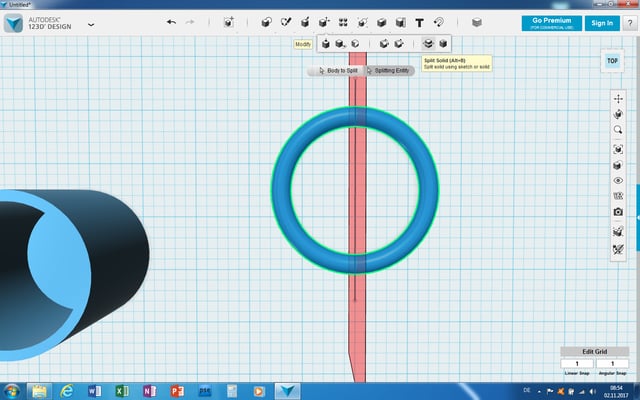Viewport: 640px width, 400px height.
Task: Select the Body to Split option
Action: click(x=337, y=71)
